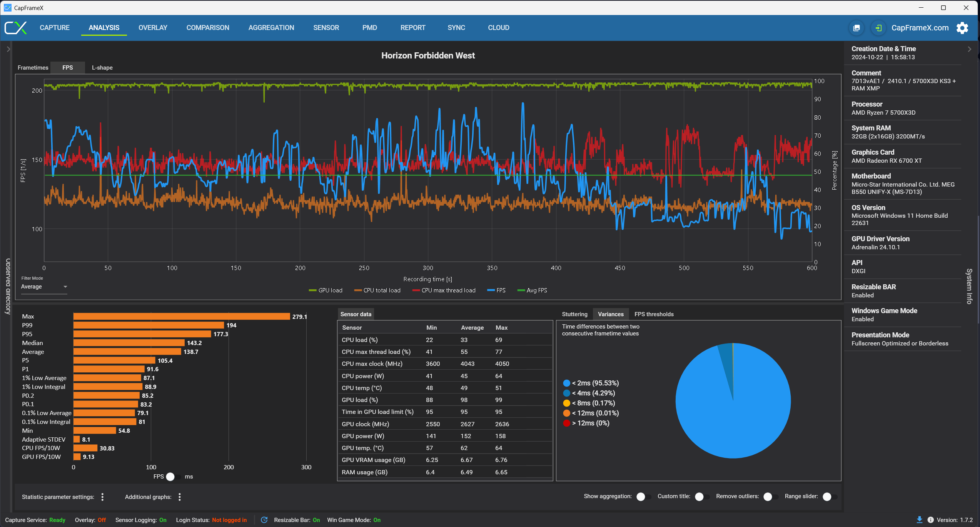Viewport: 980px width, 527px height.
Task: Click the CapFrameX logo icon
Action: [x=15, y=28]
